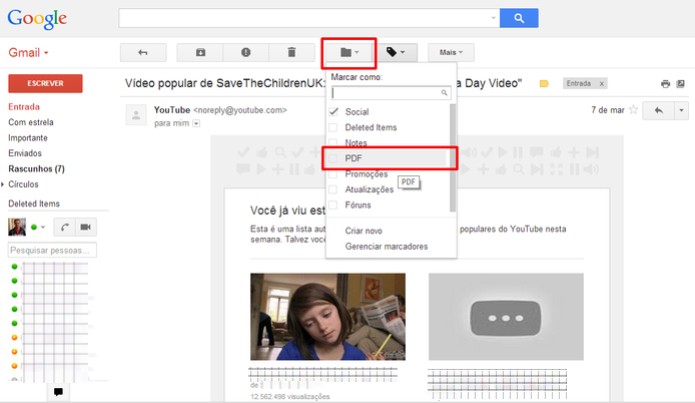Start a phone call with phone icon
695x403 pixels.
point(65,227)
